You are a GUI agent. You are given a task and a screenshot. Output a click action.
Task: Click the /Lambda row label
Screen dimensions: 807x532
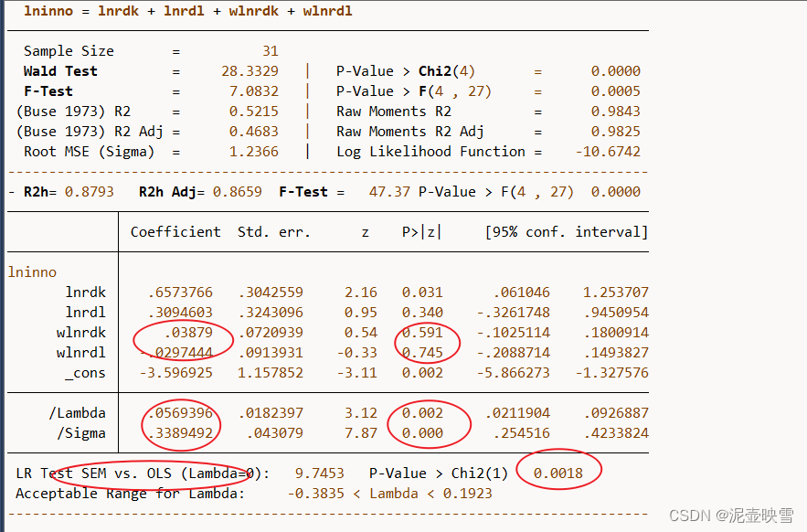[x=77, y=412]
